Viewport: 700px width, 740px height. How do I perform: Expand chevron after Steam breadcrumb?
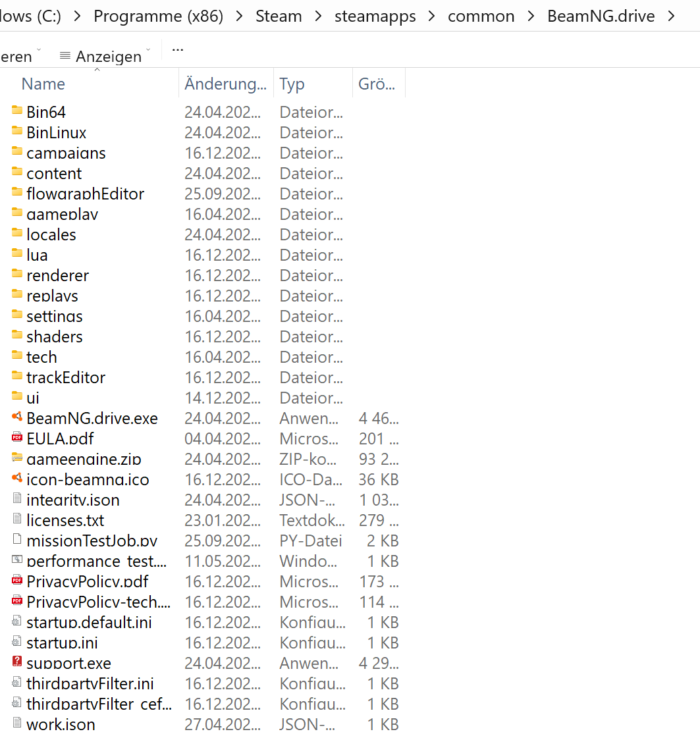pyautogui.click(x=318, y=16)
